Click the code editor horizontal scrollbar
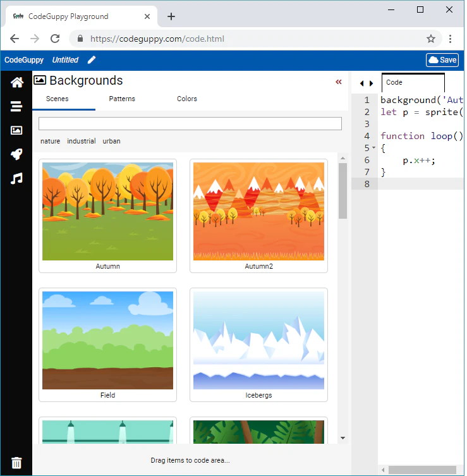467x476 pixels. tap(422, 470)
